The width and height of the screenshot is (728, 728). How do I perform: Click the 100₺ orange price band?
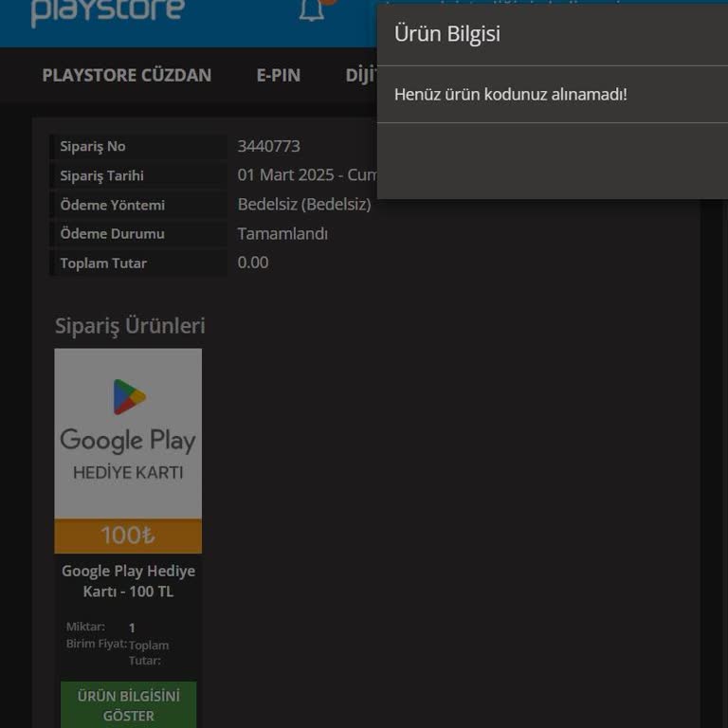pyautogui.click(x=128, y=536)
